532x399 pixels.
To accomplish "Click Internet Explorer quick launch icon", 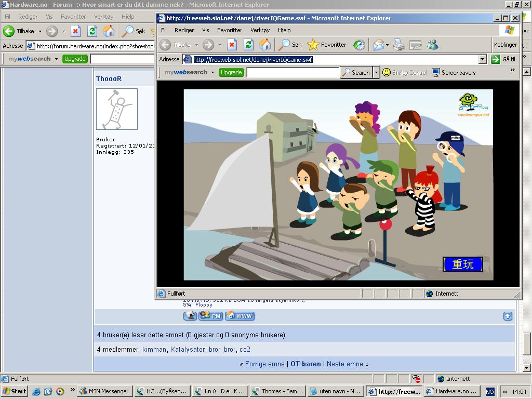I will pos(36,392).
